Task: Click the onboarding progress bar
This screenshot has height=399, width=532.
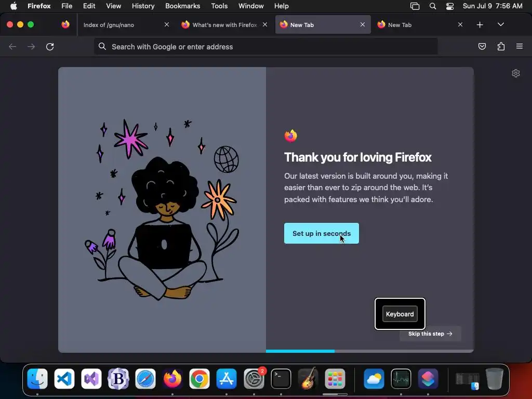Action: [x=369, y=351]
